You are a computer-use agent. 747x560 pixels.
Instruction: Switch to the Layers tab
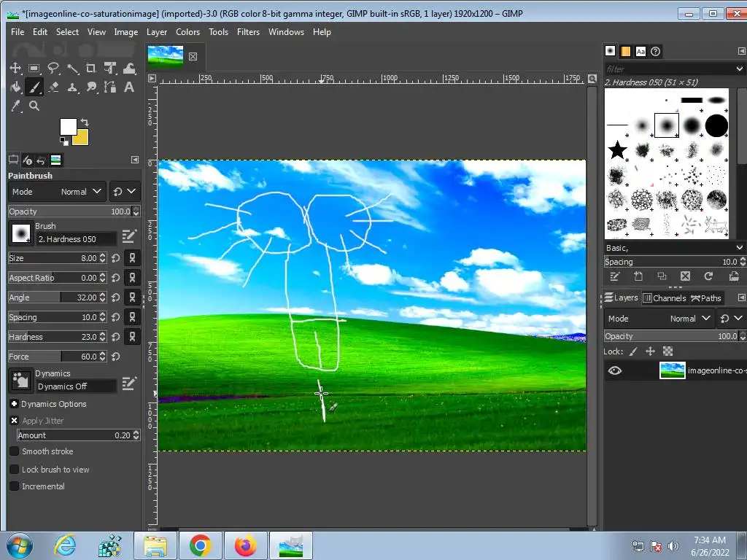click(622, 298)
